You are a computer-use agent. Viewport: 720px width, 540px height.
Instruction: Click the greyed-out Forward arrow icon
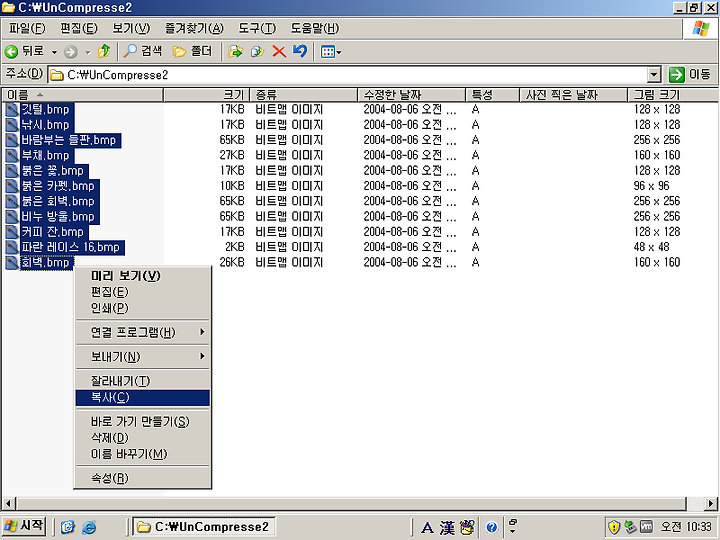click(70, 52)
